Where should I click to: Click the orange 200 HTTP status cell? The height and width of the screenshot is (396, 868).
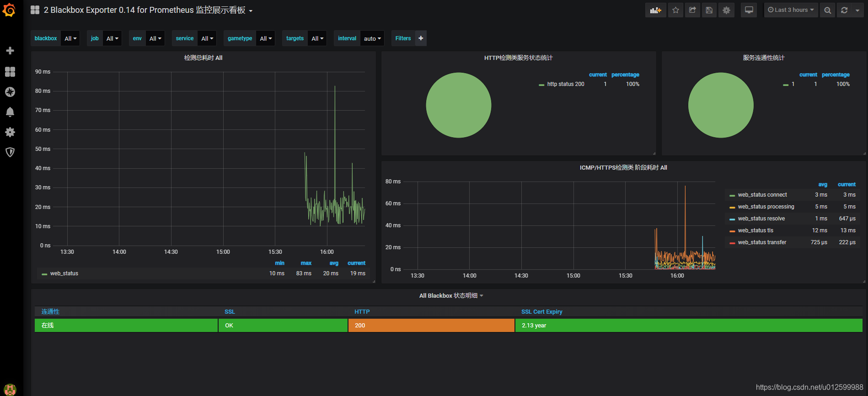pos(431,326)
